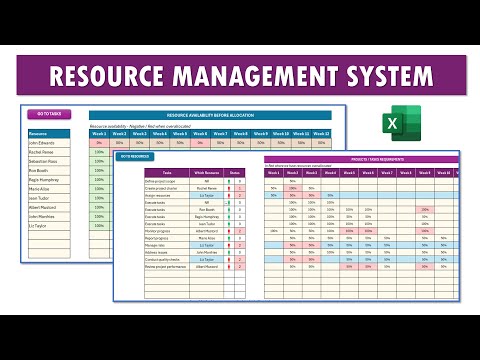Select Marie Alise in the Resource list

click(x=49, y=189)
